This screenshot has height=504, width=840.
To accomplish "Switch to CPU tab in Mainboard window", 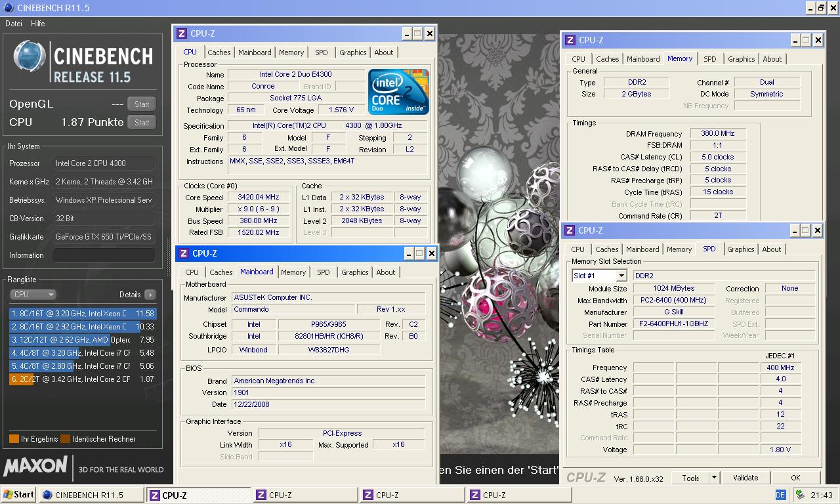I will tap(192, 272).
